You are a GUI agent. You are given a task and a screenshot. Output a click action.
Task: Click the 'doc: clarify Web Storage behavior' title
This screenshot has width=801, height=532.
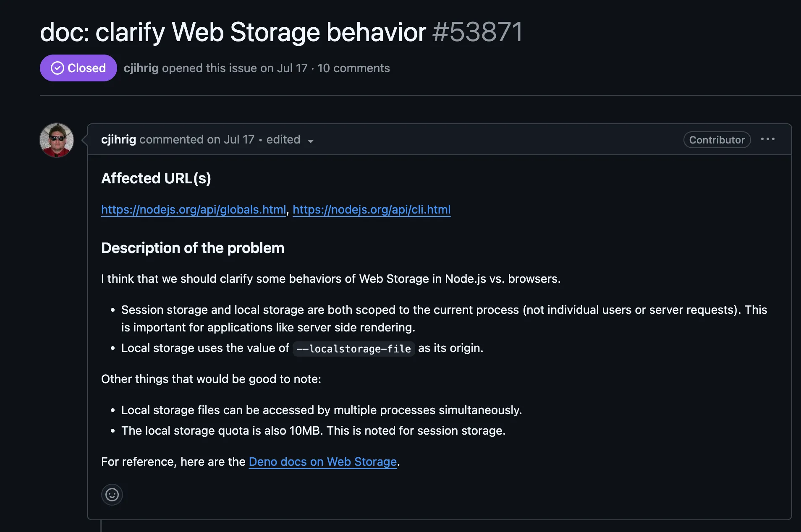[x=233, y=32]
